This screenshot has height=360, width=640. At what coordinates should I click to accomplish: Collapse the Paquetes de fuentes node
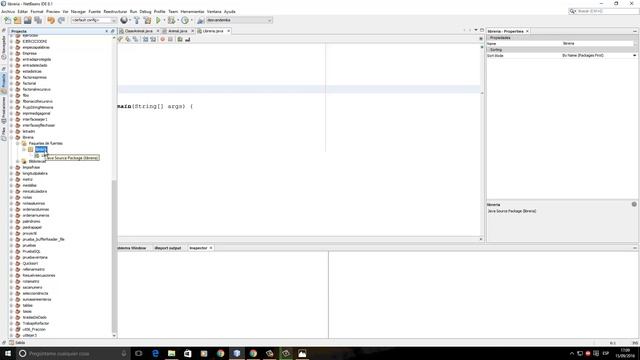(x=18, y=143)
